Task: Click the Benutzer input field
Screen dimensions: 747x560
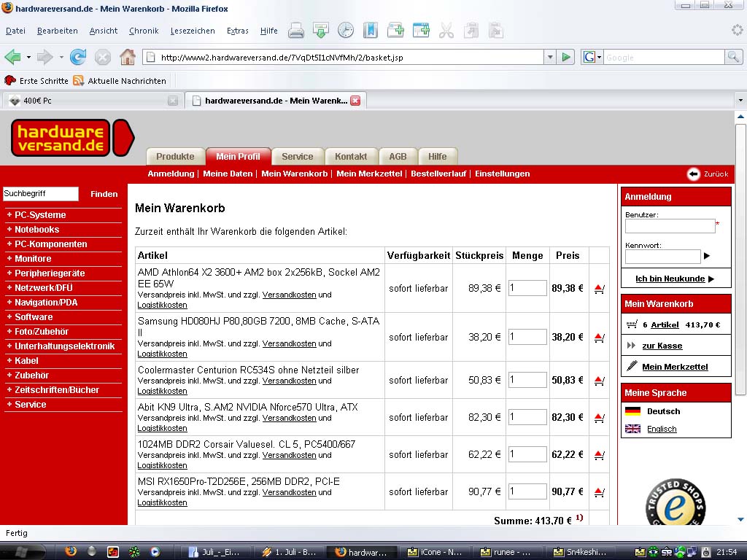Action: [670, 226]
